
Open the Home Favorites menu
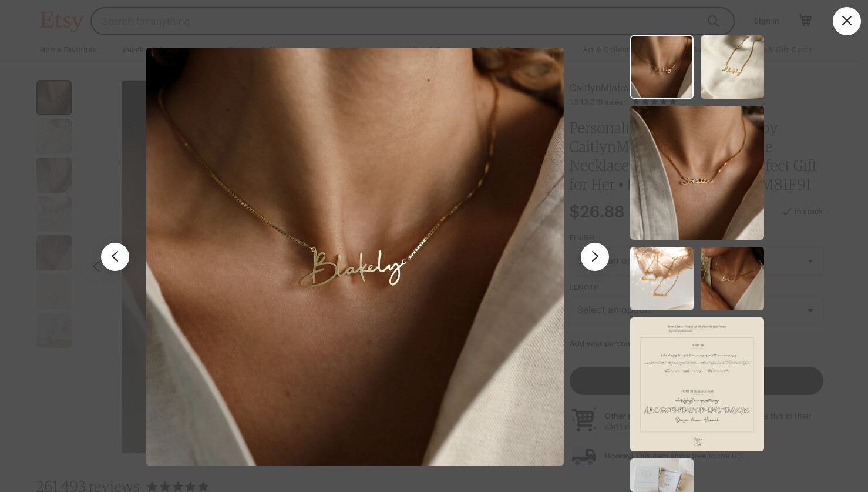(x=68, y=50)
